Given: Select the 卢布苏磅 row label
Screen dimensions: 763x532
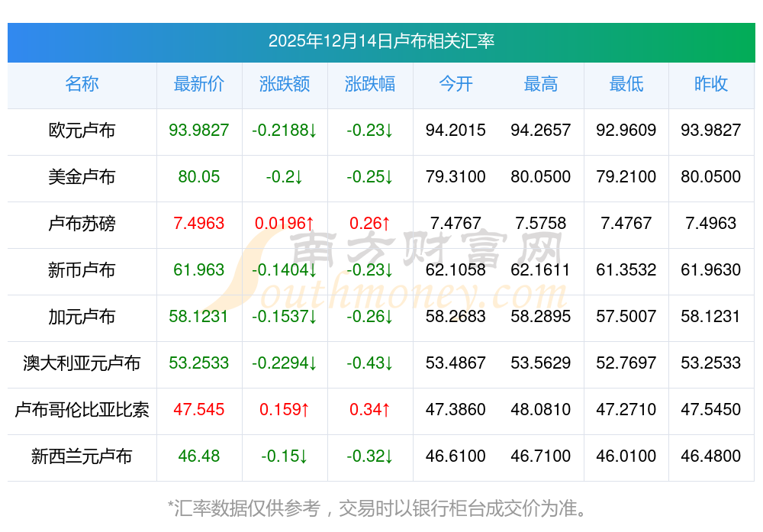Looking at the screenshot, I should coord(82,224).
